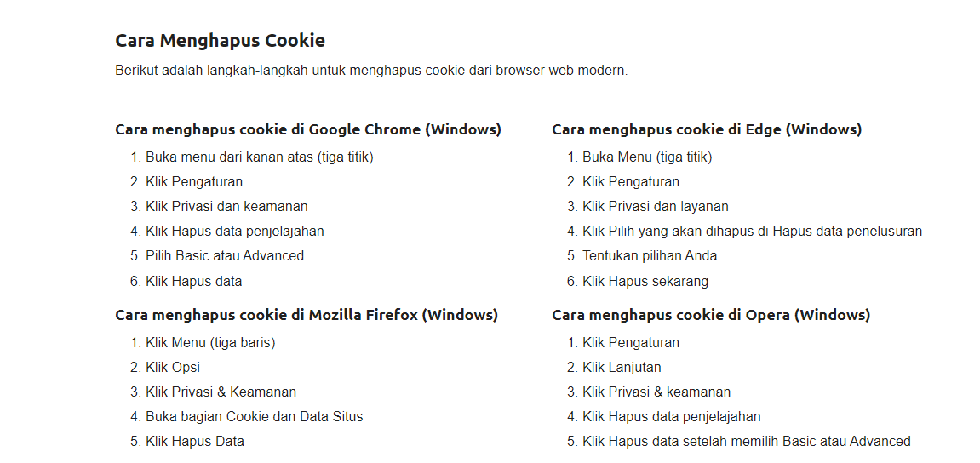Click the Mozilla Firefox (Windows) section heading
Image resolution: width=980 pixels, height=463 pixels.
(307, 315)
